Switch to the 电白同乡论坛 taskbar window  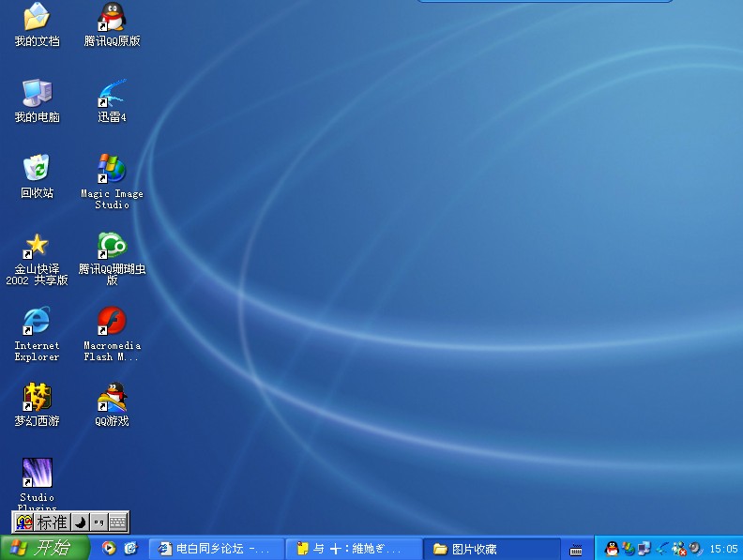(x=215, y=549)
